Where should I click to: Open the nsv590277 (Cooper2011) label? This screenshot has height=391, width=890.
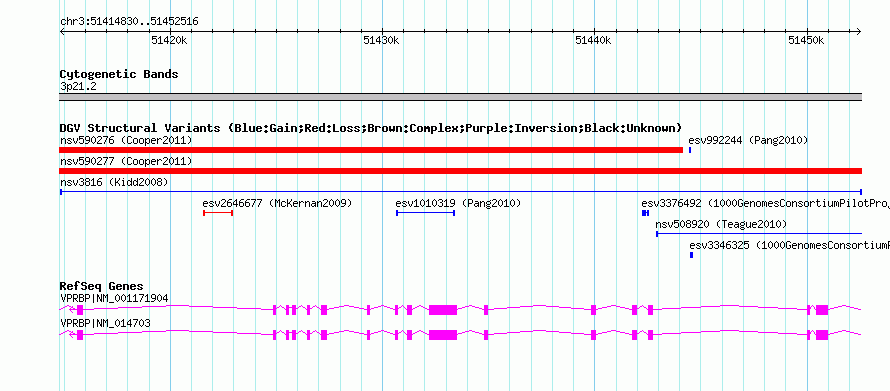pos(126,161)
